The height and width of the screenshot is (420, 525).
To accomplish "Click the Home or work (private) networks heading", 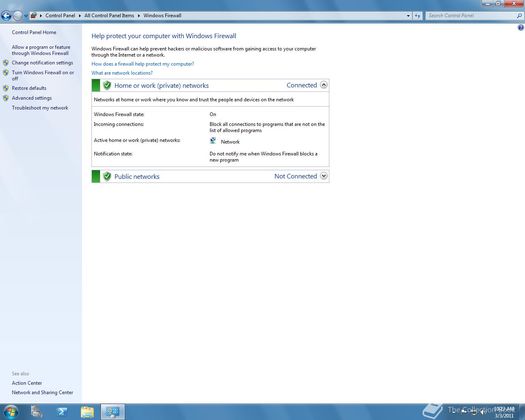I will click(x=162, y=85).
